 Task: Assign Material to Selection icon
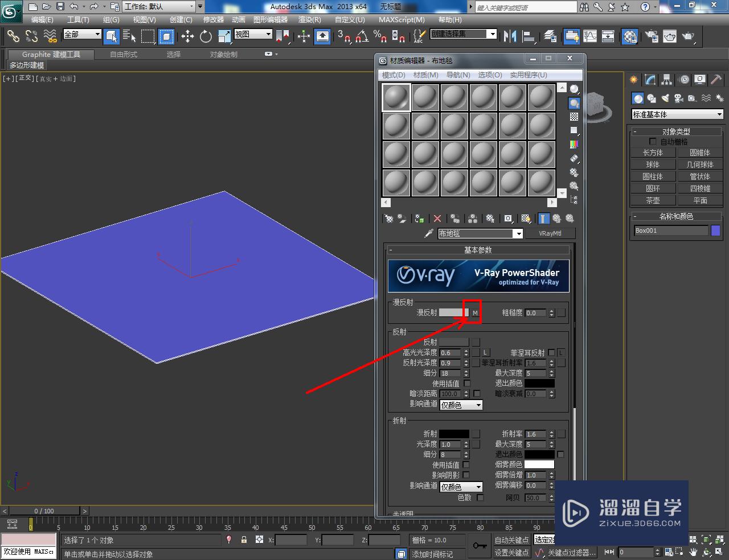tap(420, 219)
